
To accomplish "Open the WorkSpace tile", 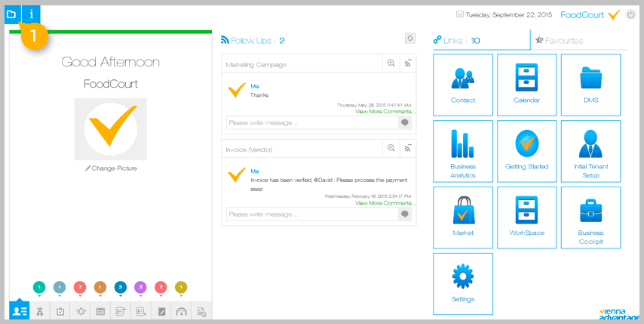I will click(526, 218).
